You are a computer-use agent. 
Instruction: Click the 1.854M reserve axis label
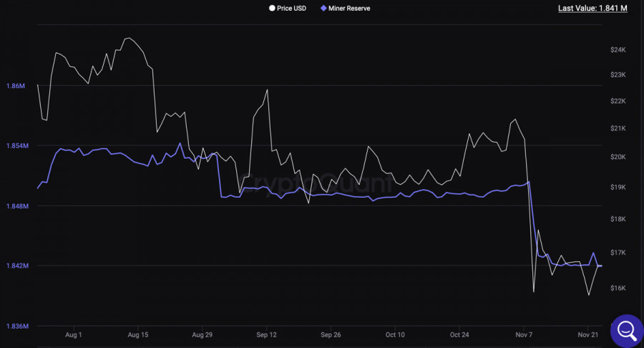click(16, 146)
